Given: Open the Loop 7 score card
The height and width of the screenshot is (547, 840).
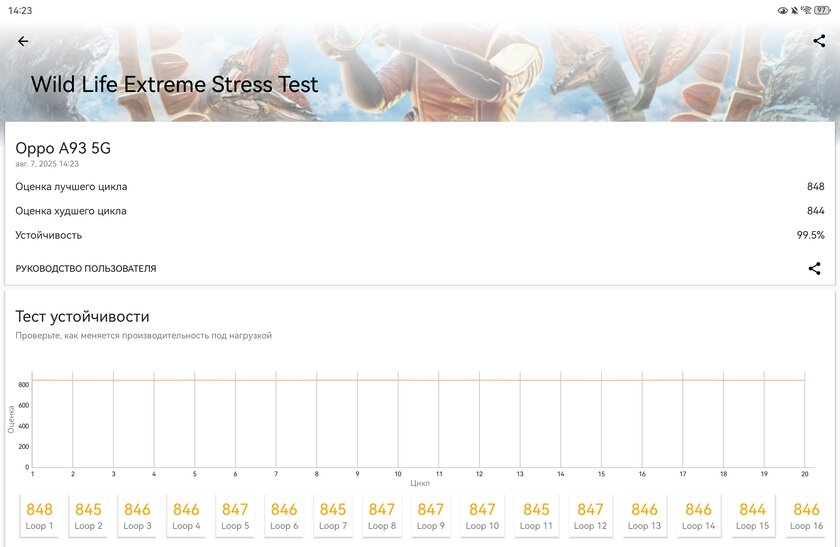Looking at the screenshot, I should click(x=333, y=516).
